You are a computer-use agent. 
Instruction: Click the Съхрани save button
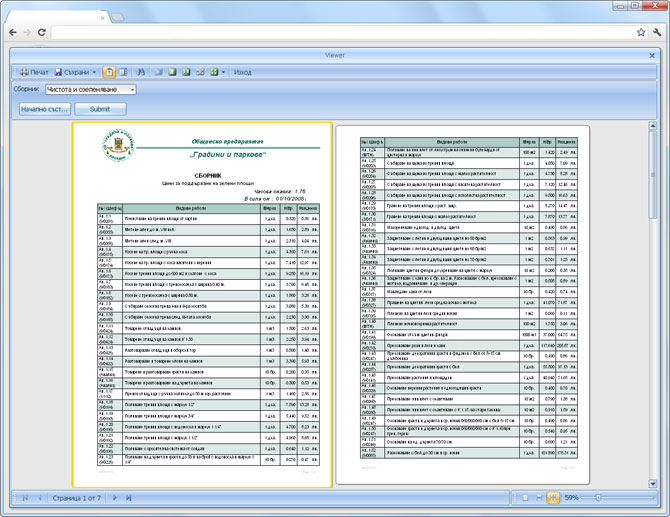click(72, 72)
